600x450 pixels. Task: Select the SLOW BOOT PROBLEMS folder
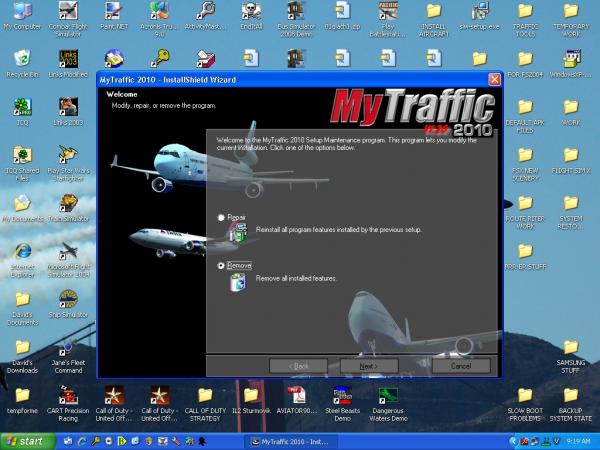(525, 404)
